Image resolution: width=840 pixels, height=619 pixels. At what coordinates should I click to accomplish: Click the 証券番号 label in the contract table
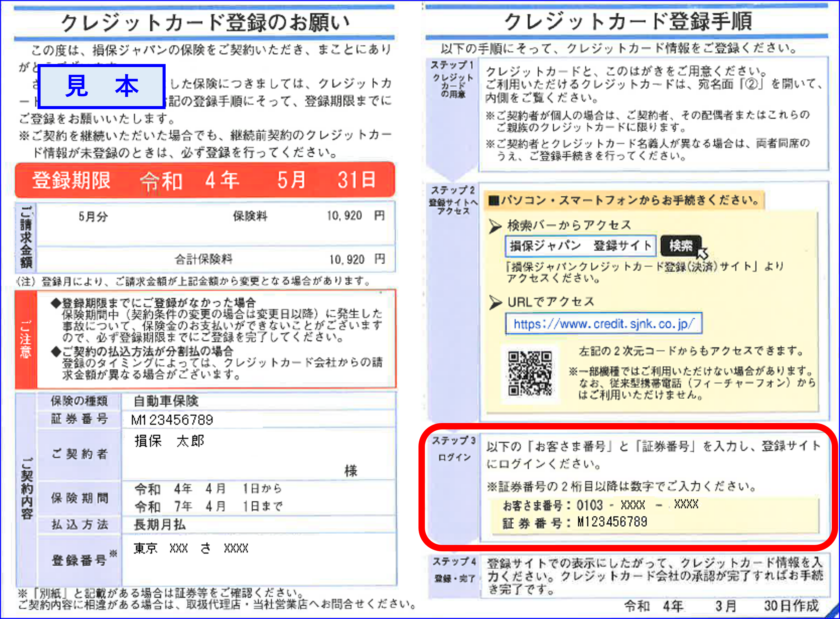tap(80, 418)
